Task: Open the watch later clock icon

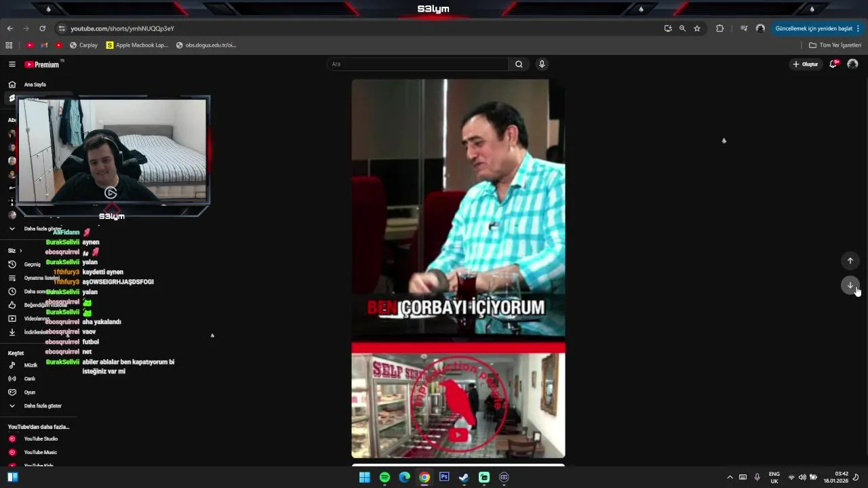Action: click(12, 291)
